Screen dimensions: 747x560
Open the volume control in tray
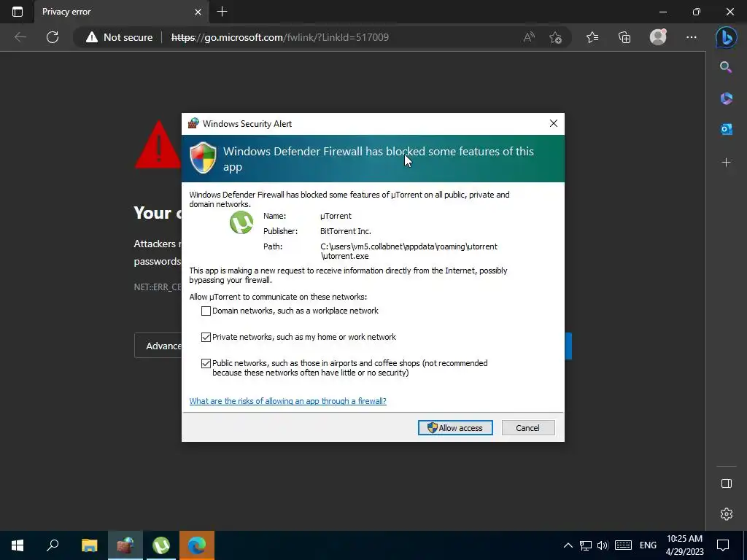(603, 545)
